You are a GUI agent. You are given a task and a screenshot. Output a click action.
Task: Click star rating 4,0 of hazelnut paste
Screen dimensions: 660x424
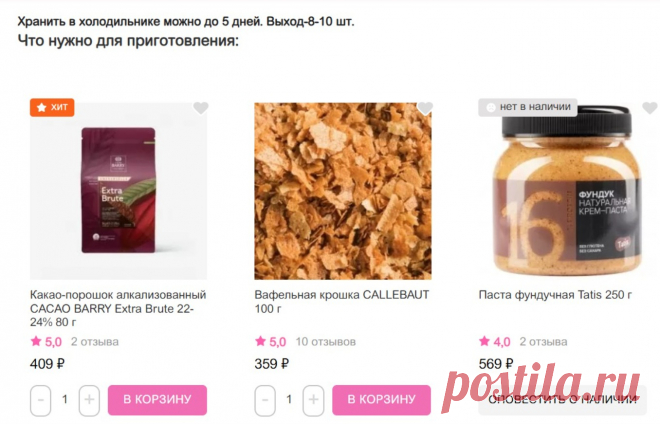pos(495,341)
